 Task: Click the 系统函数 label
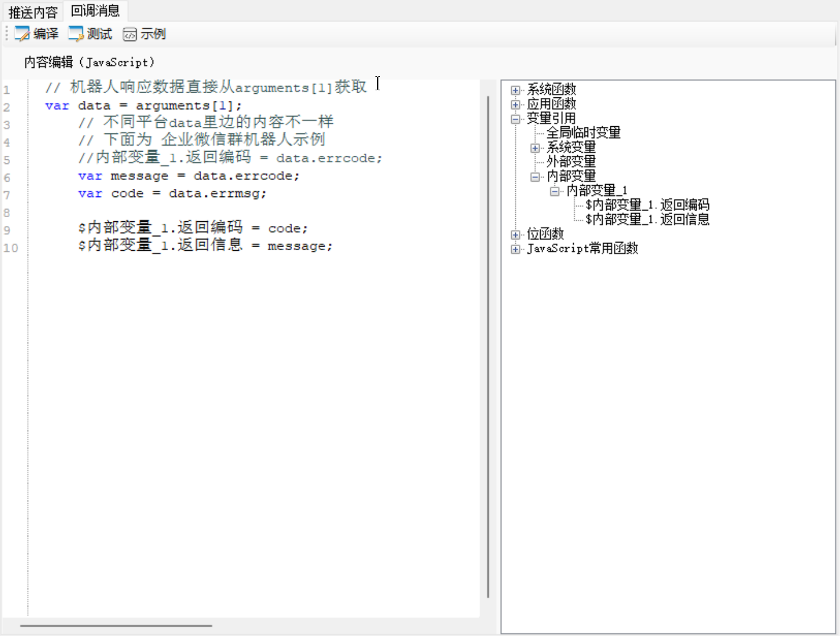coord(551,90)
